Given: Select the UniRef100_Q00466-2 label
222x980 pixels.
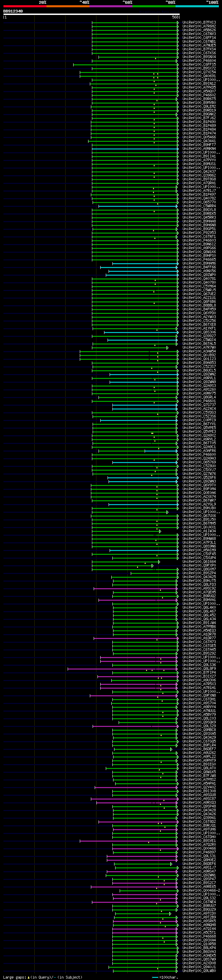Looking at the screenshot, I should coord(201,891).
